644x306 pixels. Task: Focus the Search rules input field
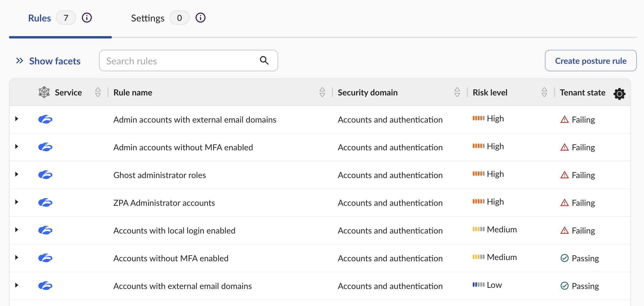[x=179, y=61]
